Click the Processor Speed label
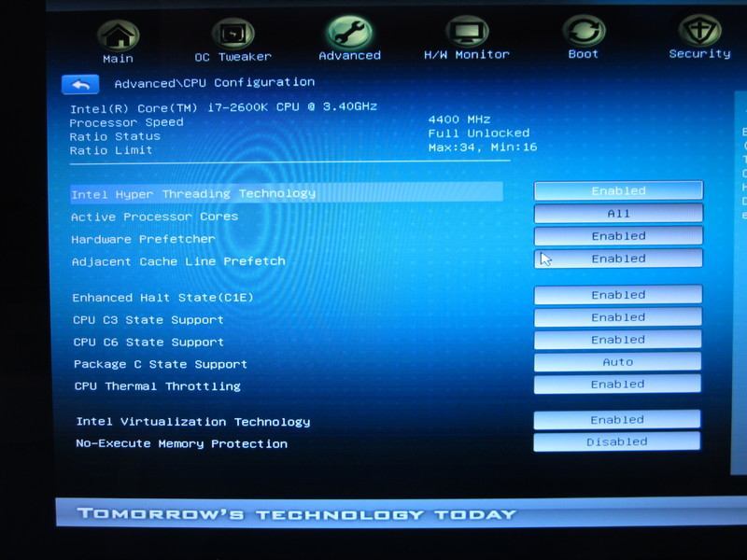The height and width of the screenshot is (560, 747). point(126,122)
